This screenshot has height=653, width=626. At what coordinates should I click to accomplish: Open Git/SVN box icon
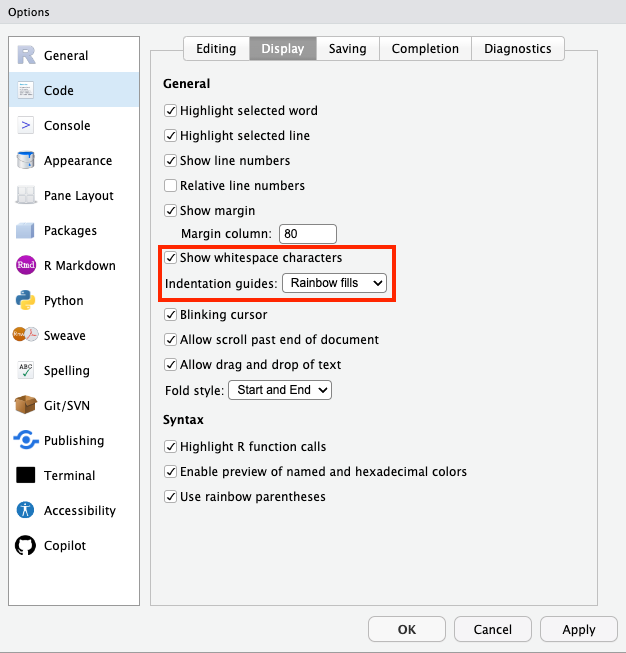point(26,406)
